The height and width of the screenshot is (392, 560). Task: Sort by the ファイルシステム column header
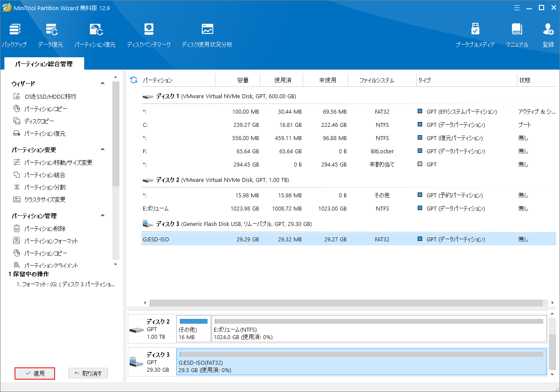pyautogui.click(x=382, y=80)
